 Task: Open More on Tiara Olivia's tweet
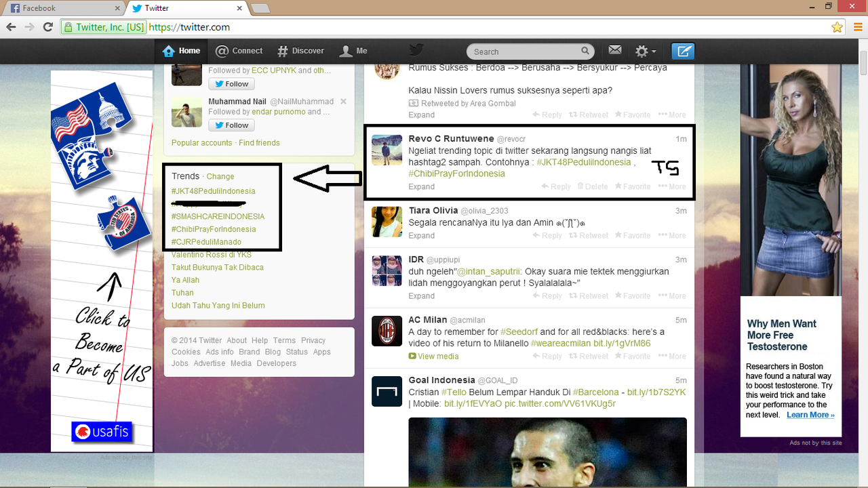(672, 236)
